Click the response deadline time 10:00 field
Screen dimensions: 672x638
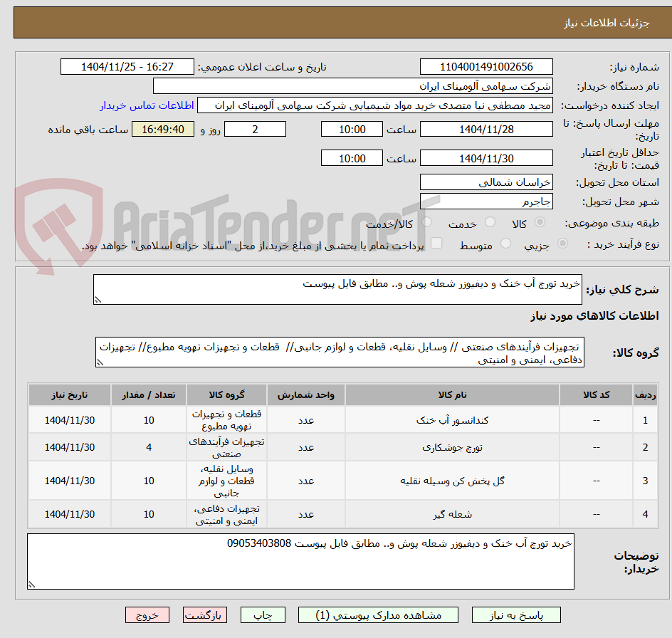click(352, 129)
